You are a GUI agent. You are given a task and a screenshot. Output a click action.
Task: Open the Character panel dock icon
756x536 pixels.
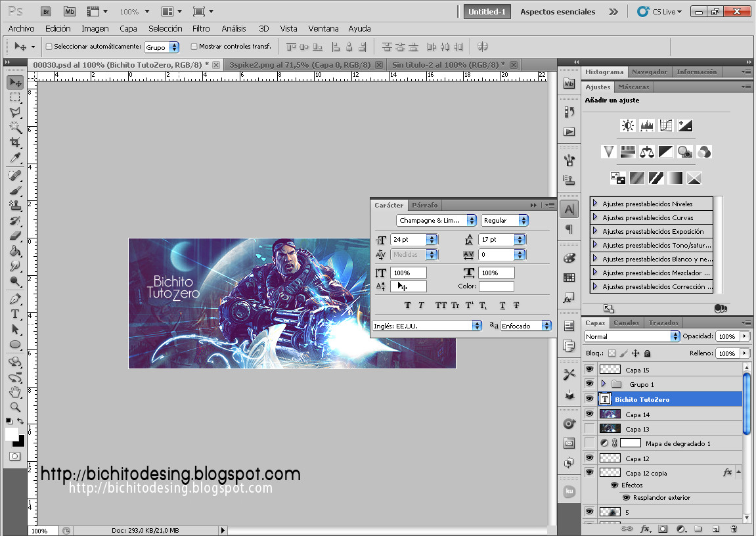coord(569,210)
